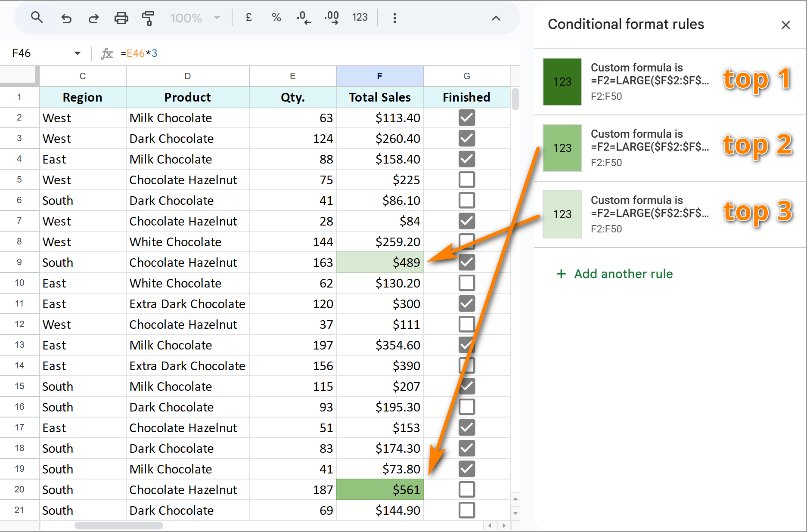Click scroll right arrow at bottom
The image size is (807, 532).
(x=504, y=526)
